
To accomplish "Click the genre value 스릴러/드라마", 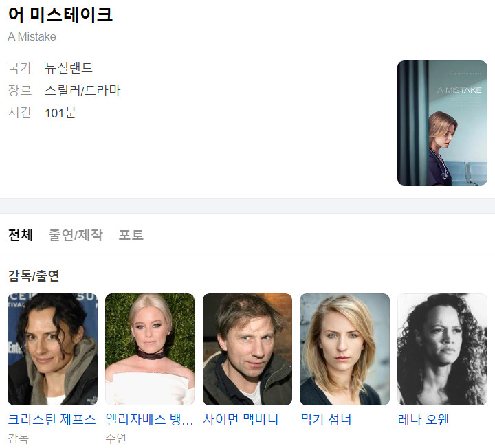I will [x=82, y=90].
